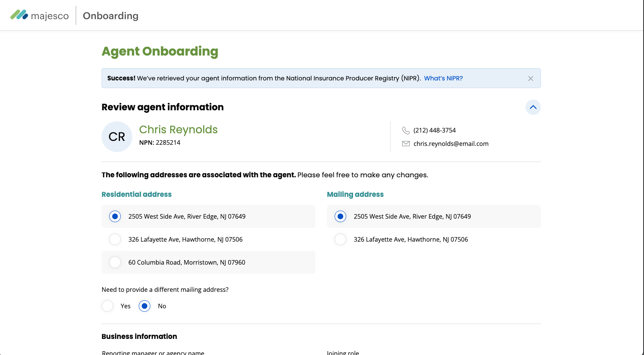
Task: Select residential address 326 Lafayette Ave
Action: (115, 239)
